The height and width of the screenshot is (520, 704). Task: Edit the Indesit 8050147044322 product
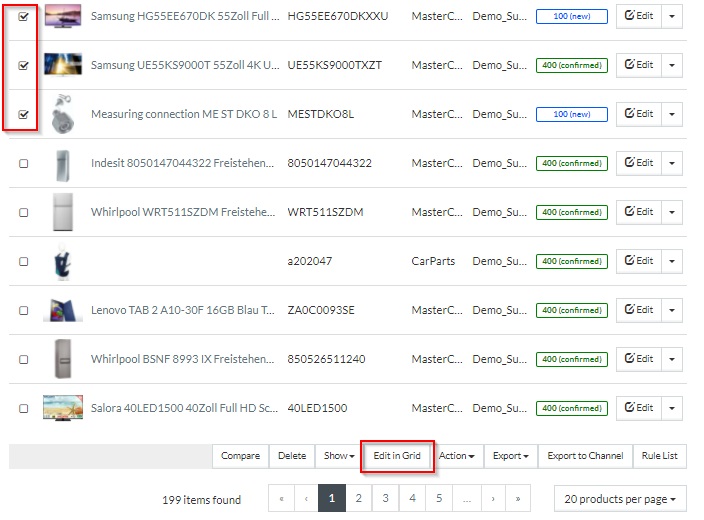[x=638, y=163]
